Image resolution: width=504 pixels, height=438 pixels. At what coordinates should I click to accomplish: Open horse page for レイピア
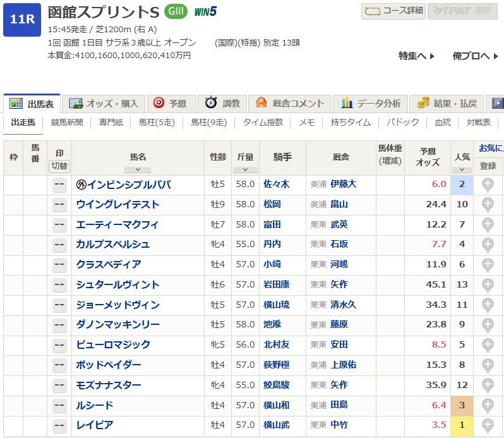coord(95,425)
